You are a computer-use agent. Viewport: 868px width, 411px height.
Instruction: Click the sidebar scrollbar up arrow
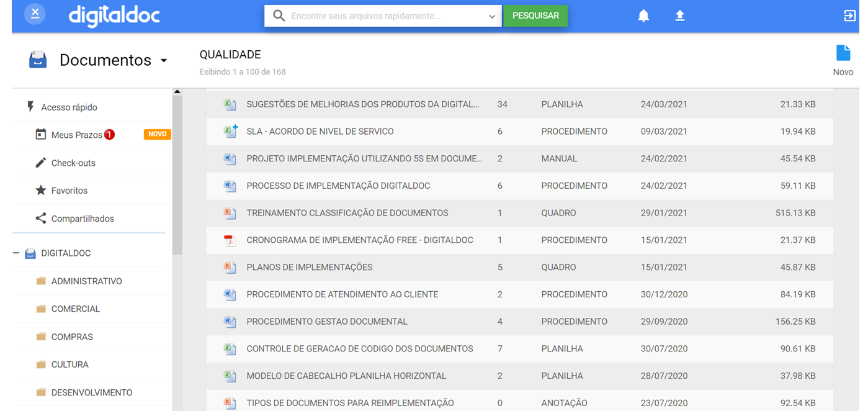tap(177, 92)
